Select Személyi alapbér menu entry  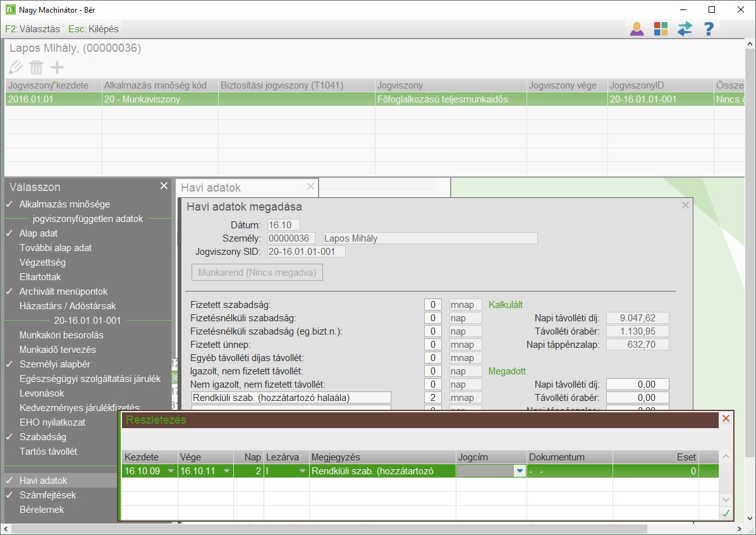pyautogui.click(x=54, y=364)
